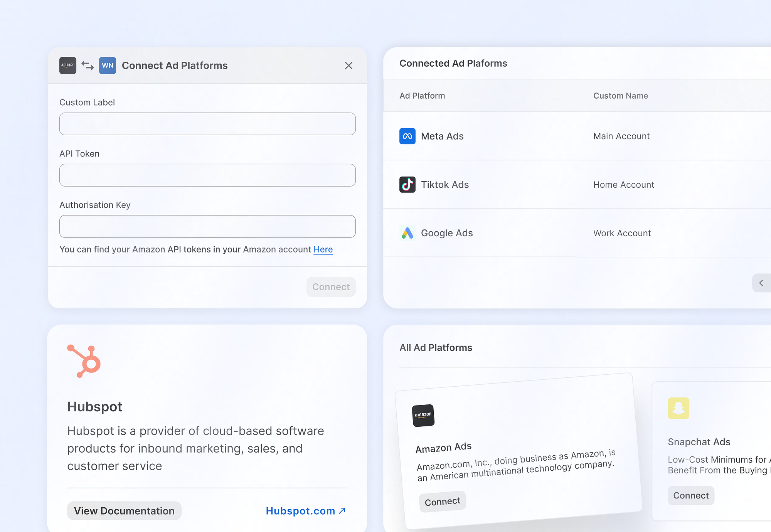The image size is (771, 532).
Task: Click the Home Account custom name
Action: point(624,185)
